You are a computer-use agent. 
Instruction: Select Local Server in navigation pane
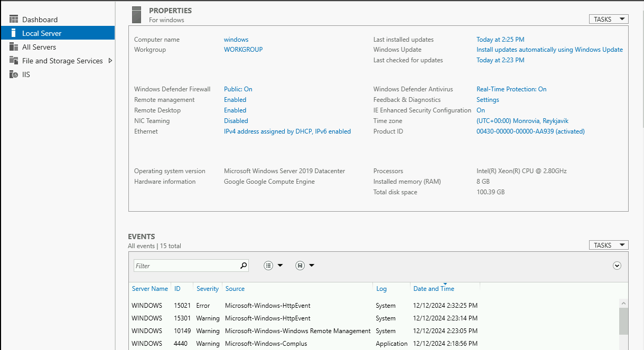[x=57, y=33]
